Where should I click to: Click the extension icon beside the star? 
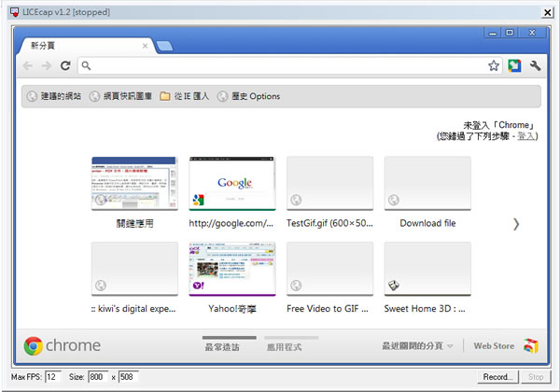click(514, 66)
